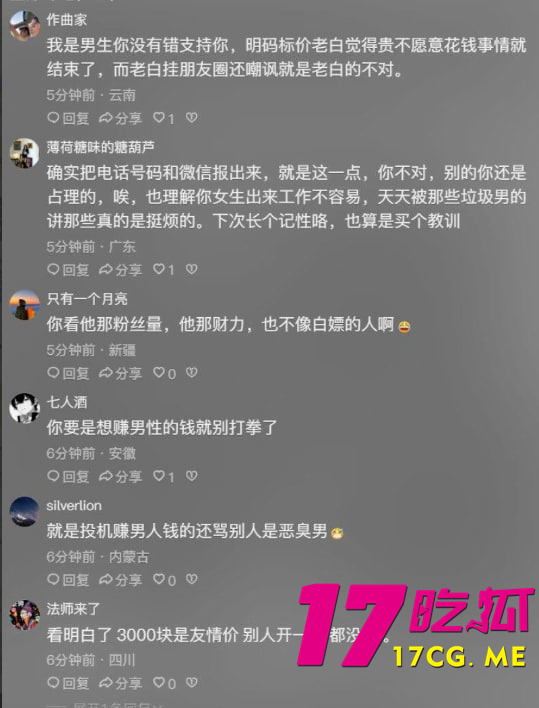Screen dimensions: 539x708
Task: View 法师来了's avatar
Action: (x=25, y=615)
